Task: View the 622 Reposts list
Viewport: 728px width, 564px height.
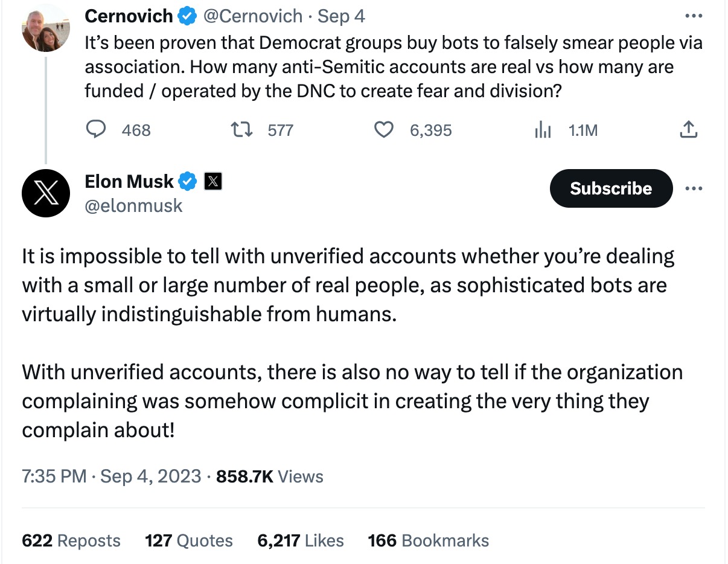Action: pos(71,540)
